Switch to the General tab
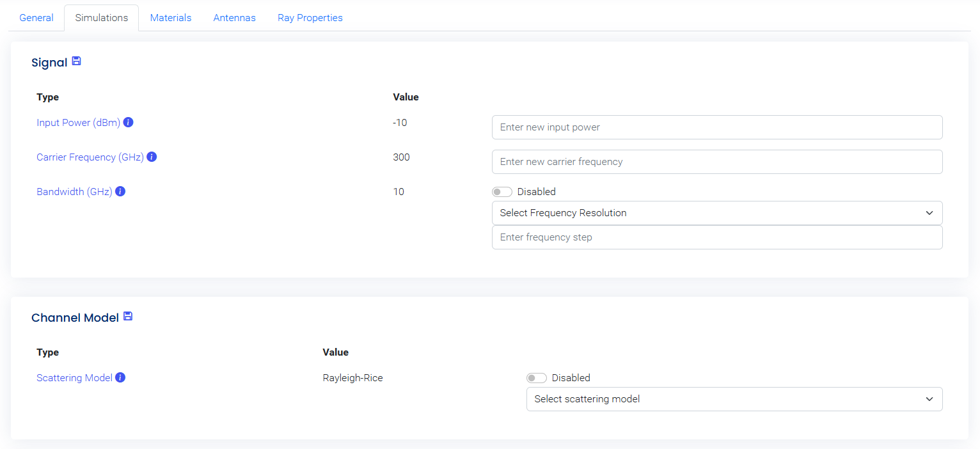Viewport: 980px width, 449px height. [36, 18]
